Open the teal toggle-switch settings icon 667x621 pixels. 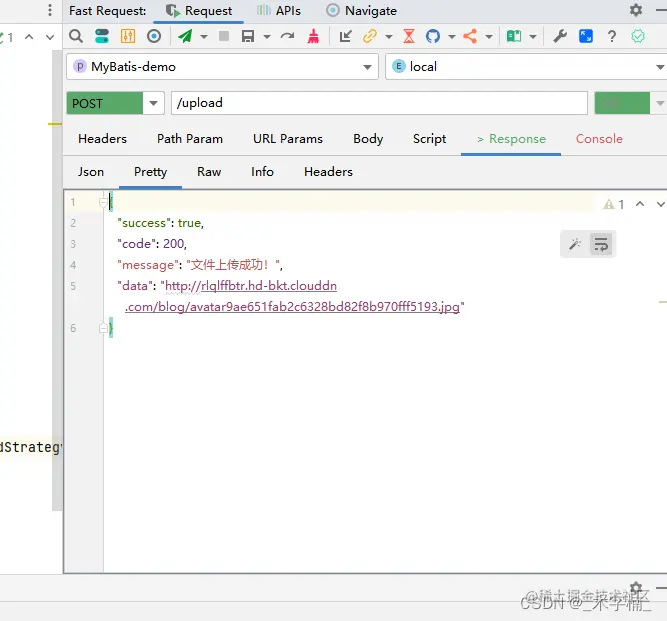102,36
